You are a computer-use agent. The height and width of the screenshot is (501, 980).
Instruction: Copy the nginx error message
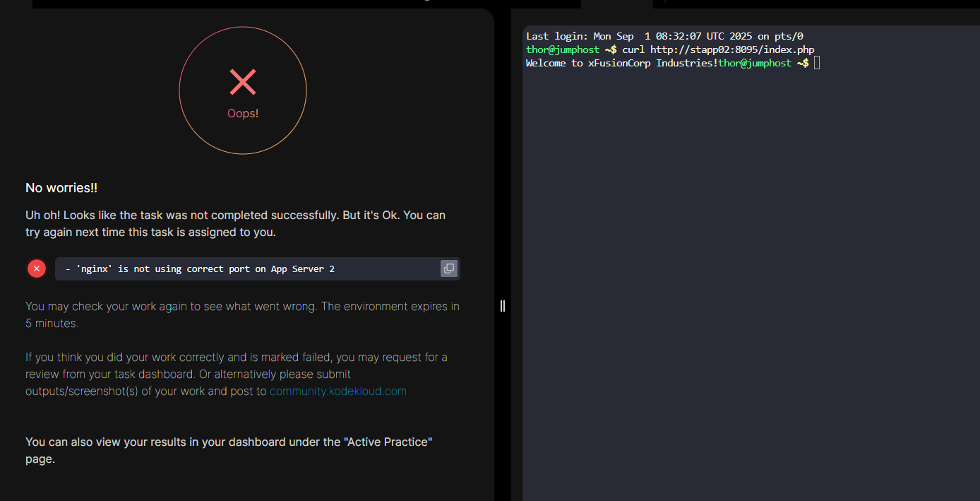tap(449, 269)
